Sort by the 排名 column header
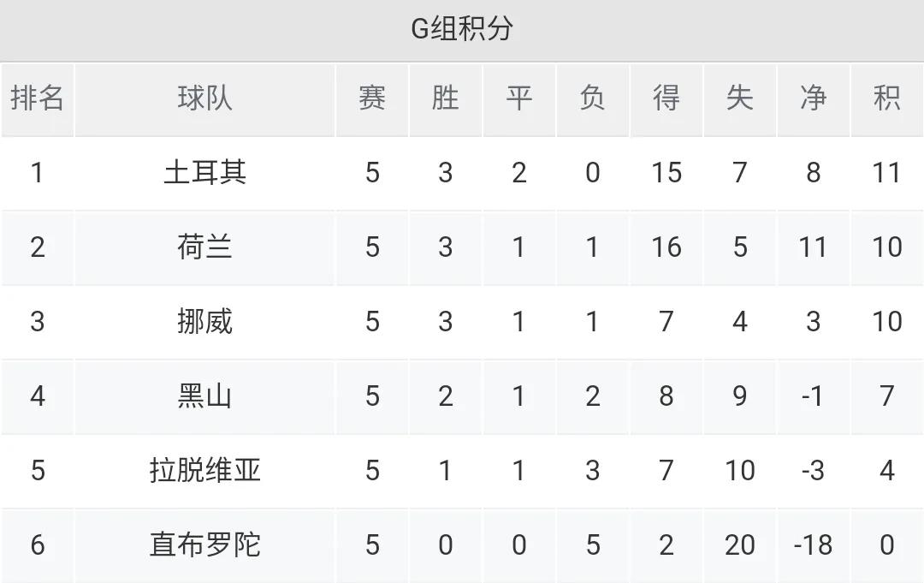 point(38,98)
